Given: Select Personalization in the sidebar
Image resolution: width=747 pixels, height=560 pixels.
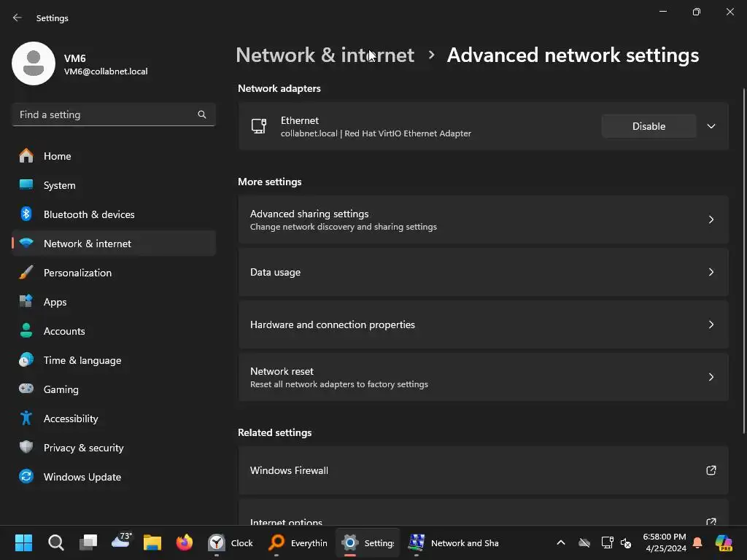Looking at the screenshot, I should point(77,273).
